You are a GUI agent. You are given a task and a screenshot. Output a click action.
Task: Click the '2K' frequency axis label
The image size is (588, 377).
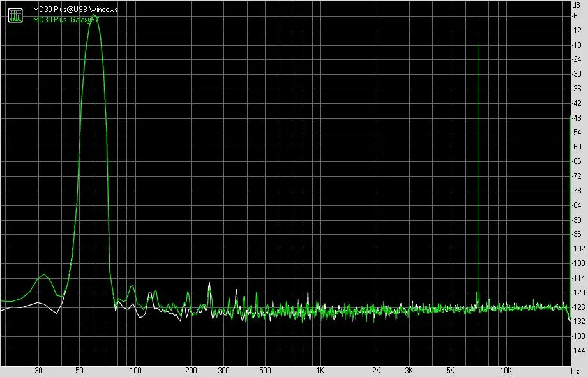pyautogui.click(x=376, y=371)
